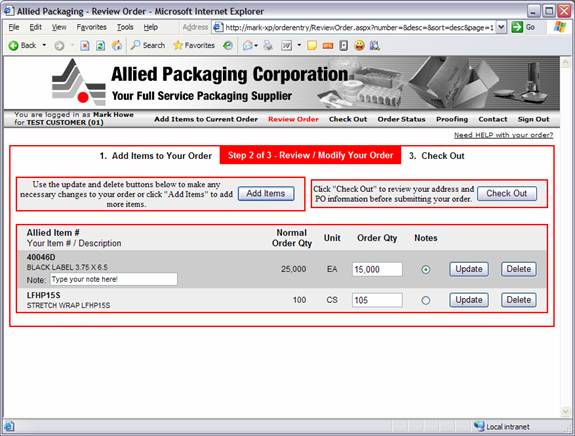Image resolution: width=575 pixels, height=436 pixels.
Task: Open the View menu
Action: point(59,27)
